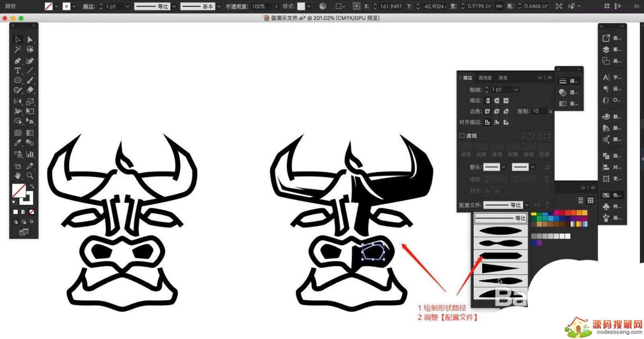Screen dimensions: 644x339
Task: Select the Pen tool in toolbar
Action: point(17,61)
